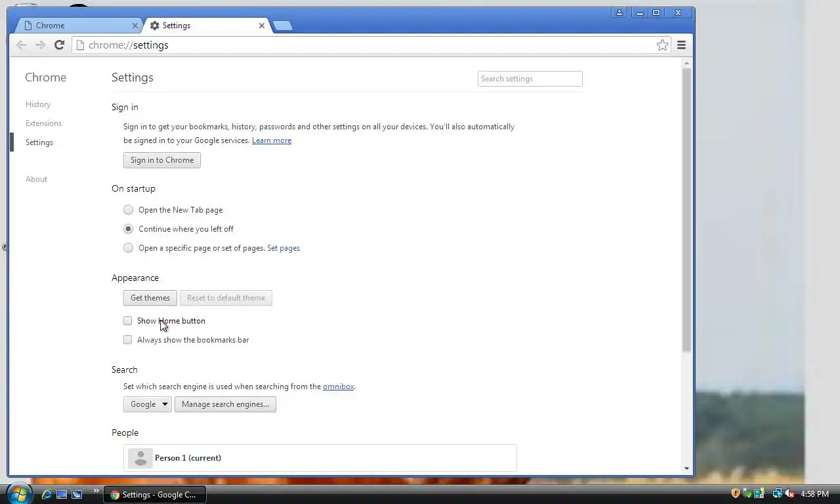Enable Always show the bookmarks bar
This screenshot has width=840, height=504.
(x=127, y=340)
